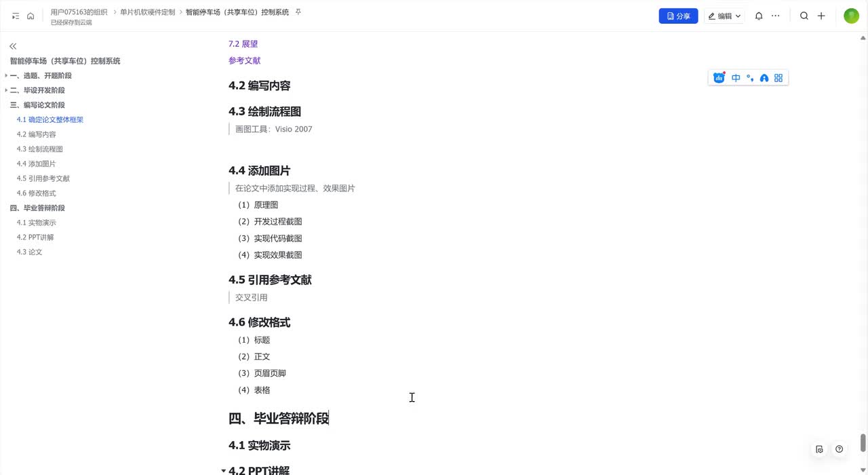Select outline item 4.2 编写内容
Image resolution: width=868 pixels, height=475 pixels.
37,134
